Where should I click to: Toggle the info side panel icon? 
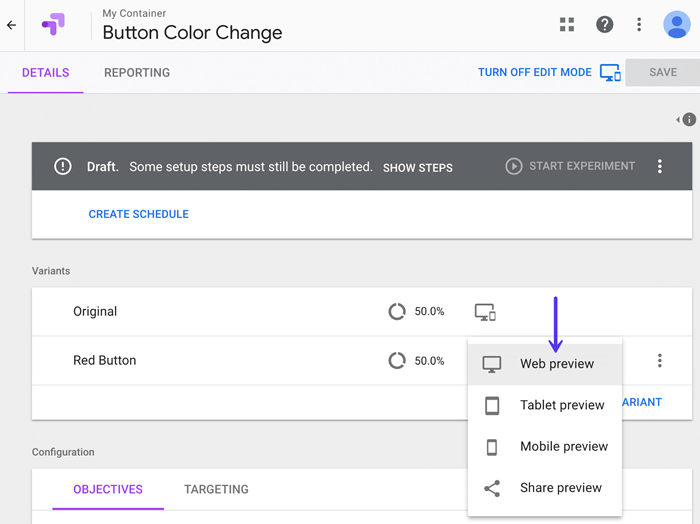point(687,120)
